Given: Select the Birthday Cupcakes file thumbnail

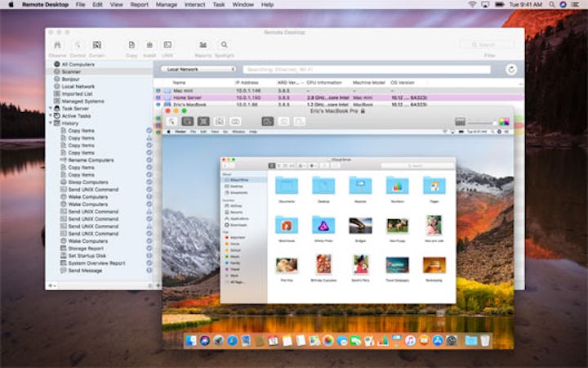Looking at the screenshot, I should click(323, 264).
